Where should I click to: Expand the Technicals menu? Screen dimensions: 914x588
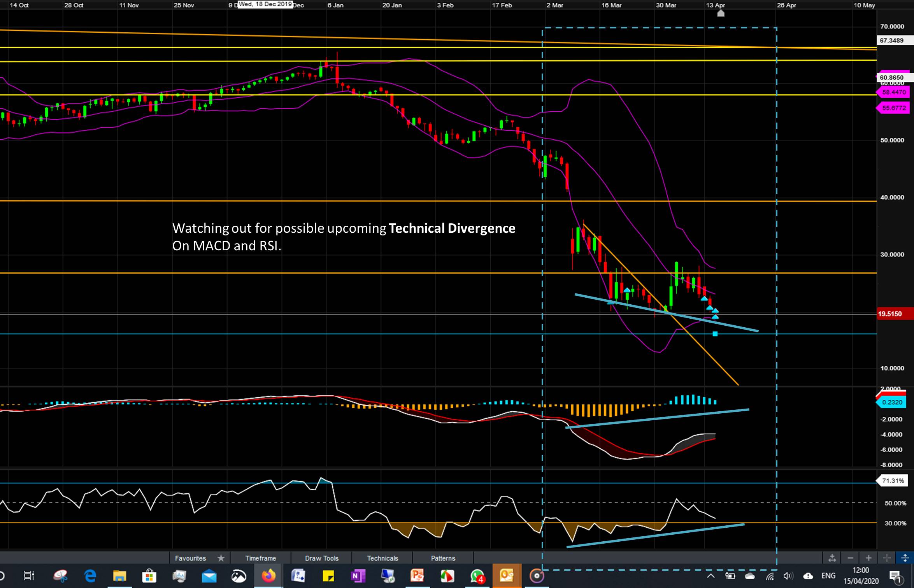pos(382,558)
